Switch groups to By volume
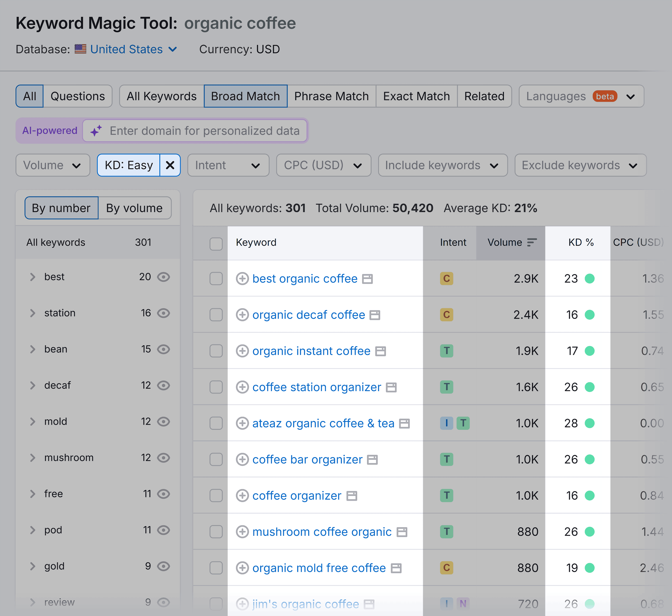Screen dimensions: 672x616 pos(134,208)
